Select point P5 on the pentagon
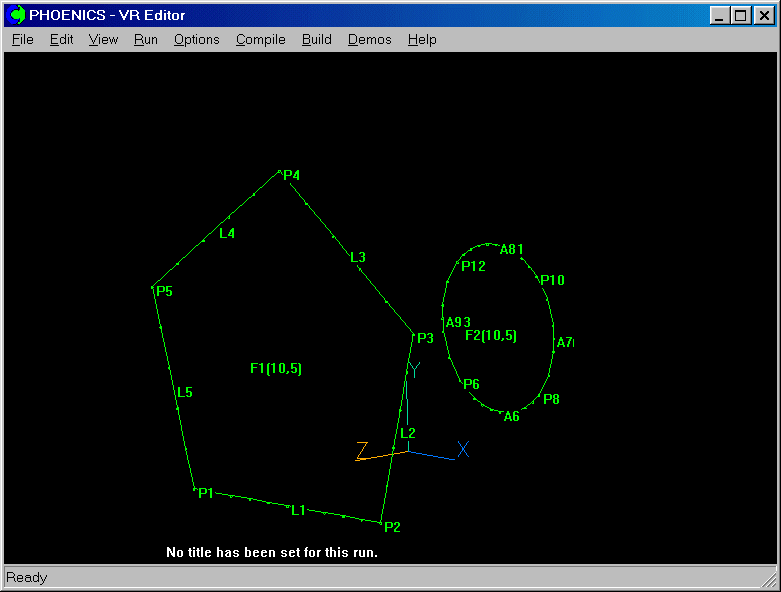This screenshot has width=781, height=592. point(164,291)
